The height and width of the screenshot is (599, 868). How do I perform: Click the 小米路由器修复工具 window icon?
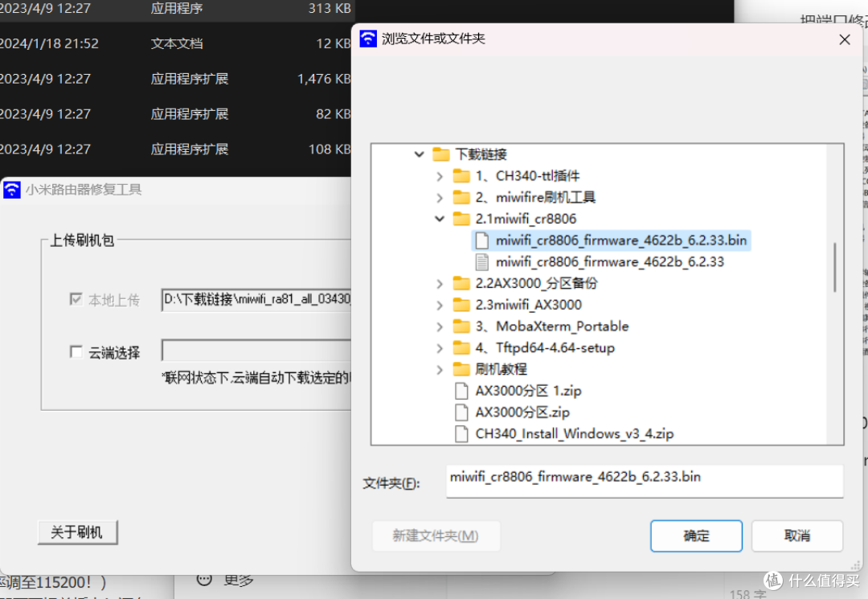click(11, 190)
